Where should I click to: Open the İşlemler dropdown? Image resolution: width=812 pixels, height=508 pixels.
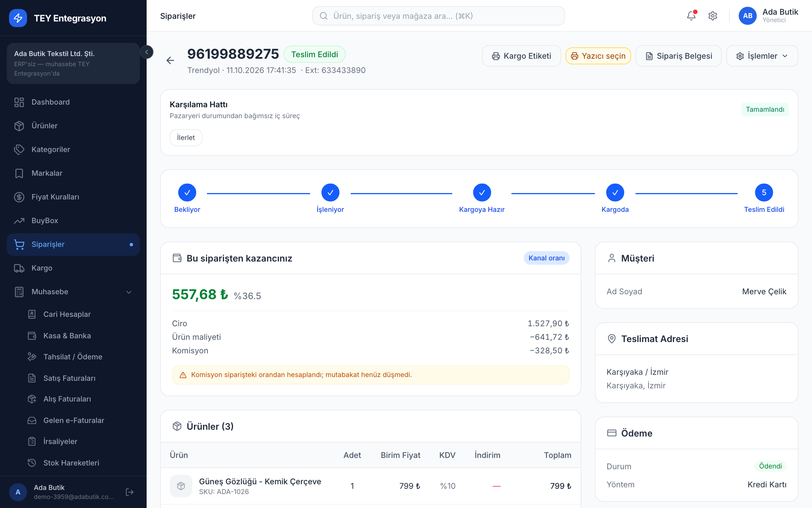(762, 56)
